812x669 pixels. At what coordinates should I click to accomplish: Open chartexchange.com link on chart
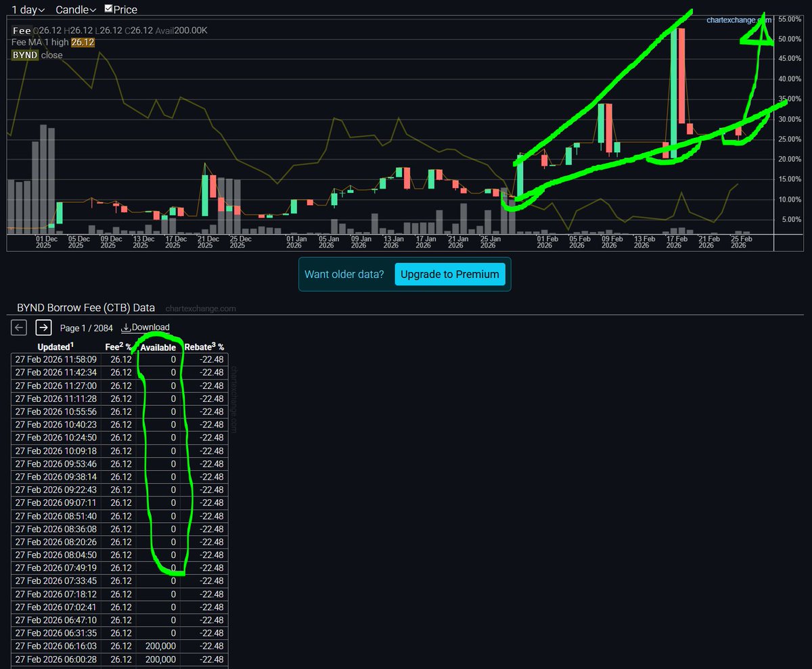[x=739, y=20]
